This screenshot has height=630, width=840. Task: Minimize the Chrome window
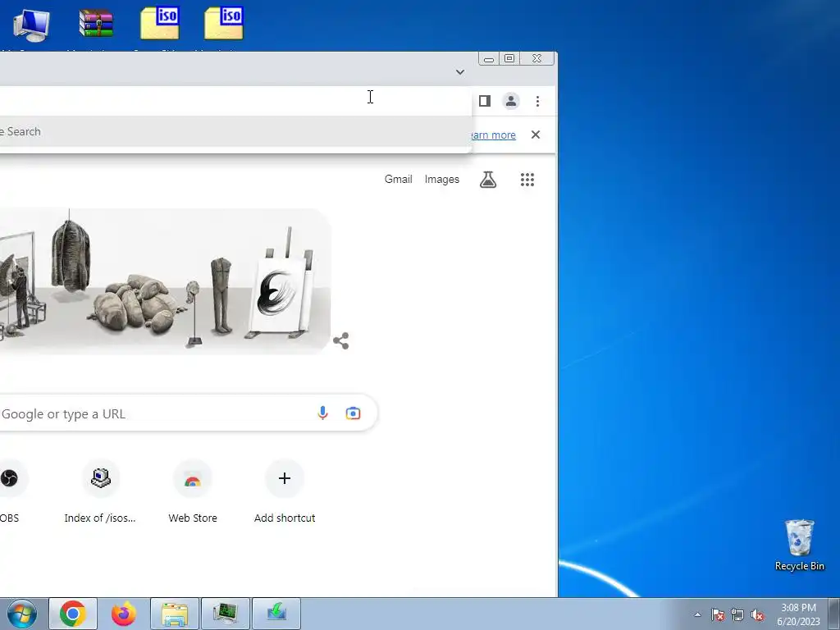pos(489,59)
